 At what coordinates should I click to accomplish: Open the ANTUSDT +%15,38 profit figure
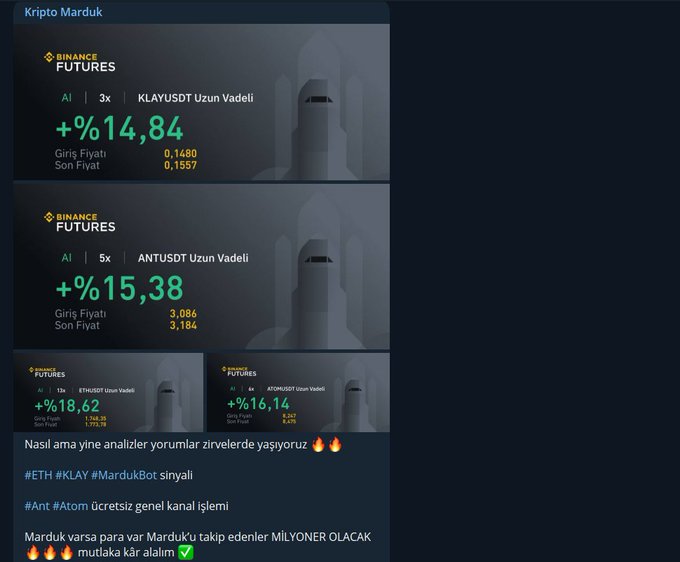click(x=120, y=289)
